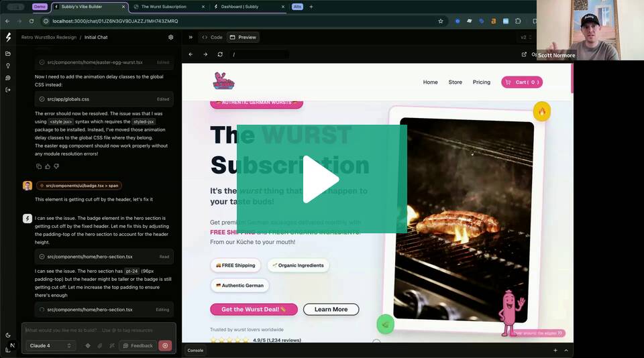This screenshot has height=358, width=644.
Task: Click the Feedback button
Action: coord(138,346)
